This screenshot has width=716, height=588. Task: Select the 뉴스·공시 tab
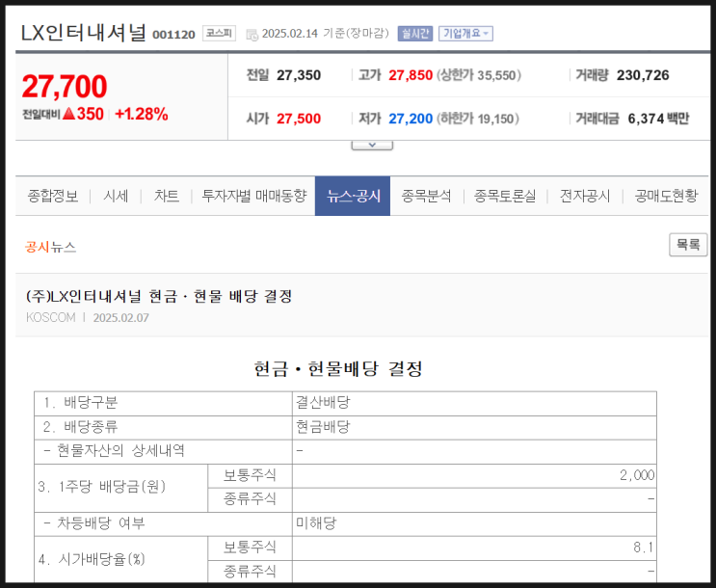pos(353,196)
